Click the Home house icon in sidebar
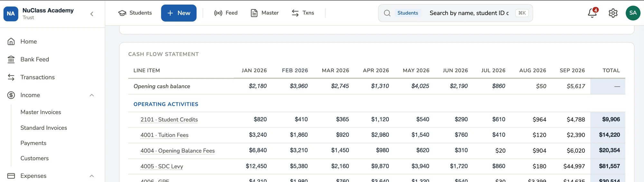 (x=11, y=42)
